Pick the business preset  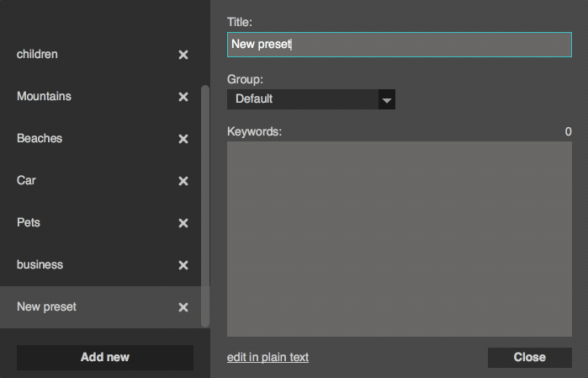point(100,264)
